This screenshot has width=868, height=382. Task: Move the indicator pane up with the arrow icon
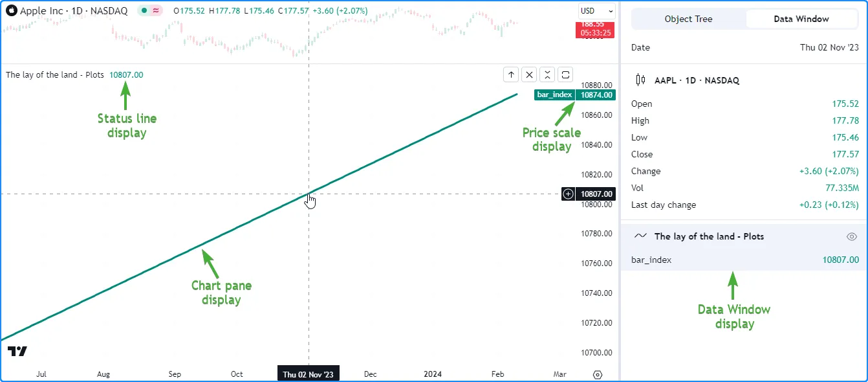pos(511,74)
